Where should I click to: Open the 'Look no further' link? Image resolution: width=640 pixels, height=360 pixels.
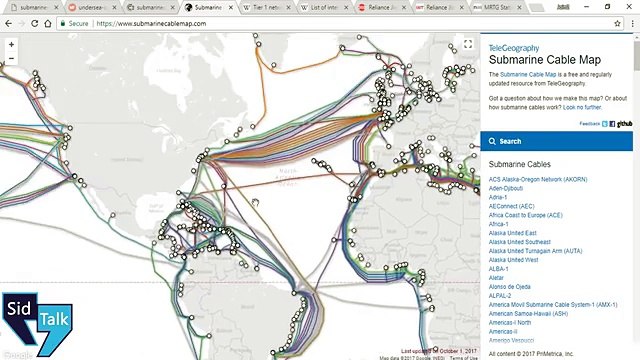(582, 107)
